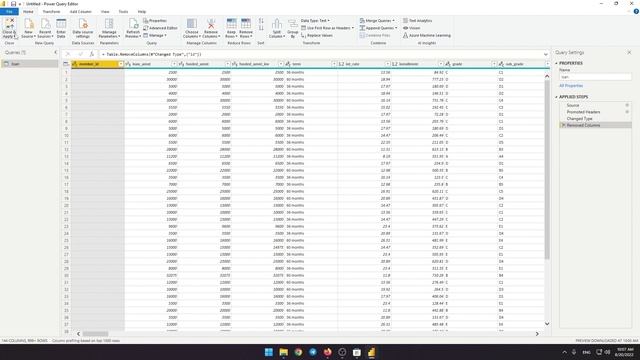This screenshot has height=360, width=640.
Task: Open the member_id column filter dropdown
Action: tap(121, 64)
